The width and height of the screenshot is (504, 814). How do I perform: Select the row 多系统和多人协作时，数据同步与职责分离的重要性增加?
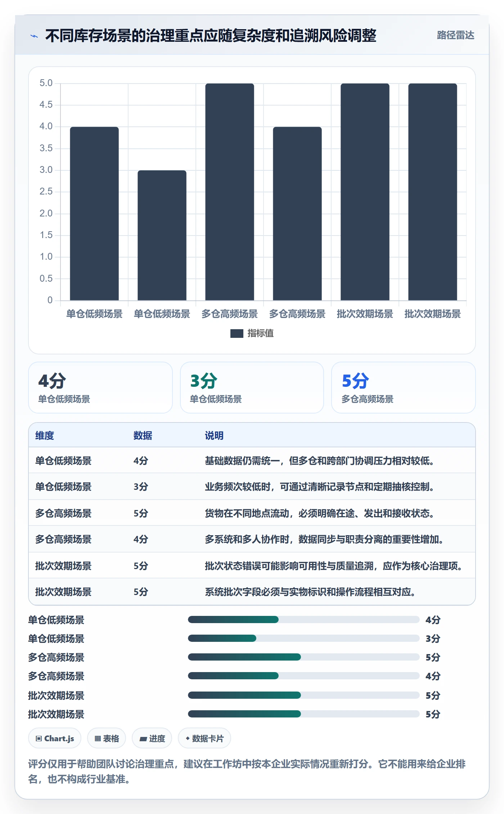click(252, 539)
